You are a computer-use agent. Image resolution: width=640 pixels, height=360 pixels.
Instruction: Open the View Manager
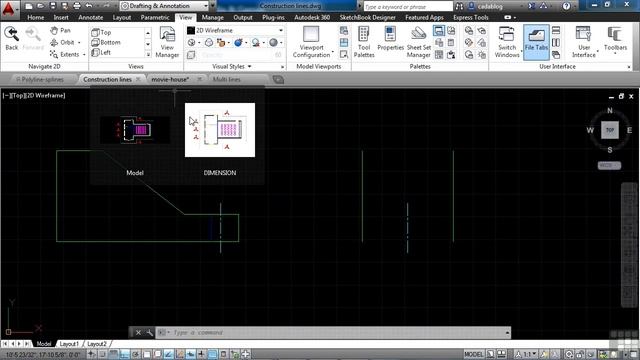[167, 42]
